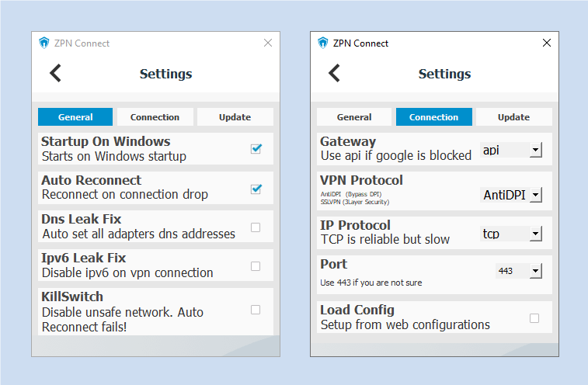588x385 pixels.
Task: Switch to General tab in right window
Action: 354,117
